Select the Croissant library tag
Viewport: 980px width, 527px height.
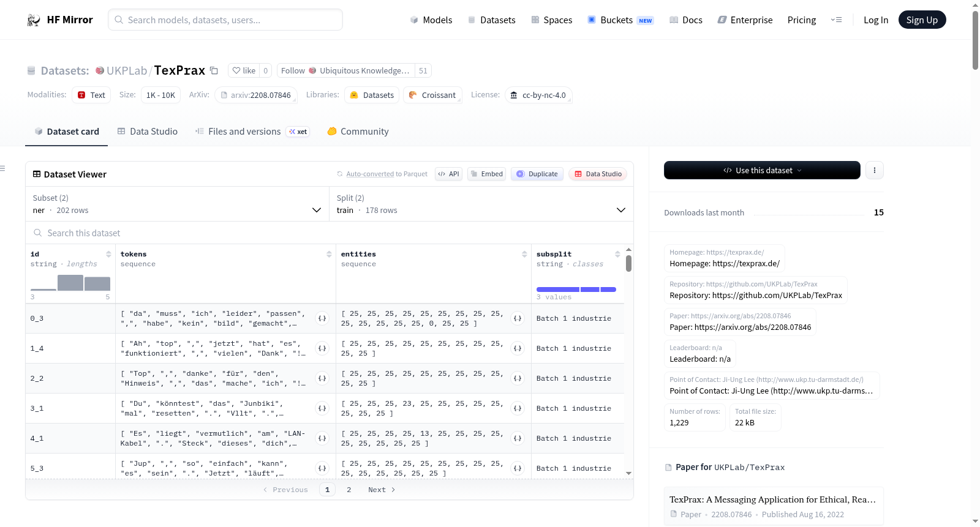pos(432,95)
